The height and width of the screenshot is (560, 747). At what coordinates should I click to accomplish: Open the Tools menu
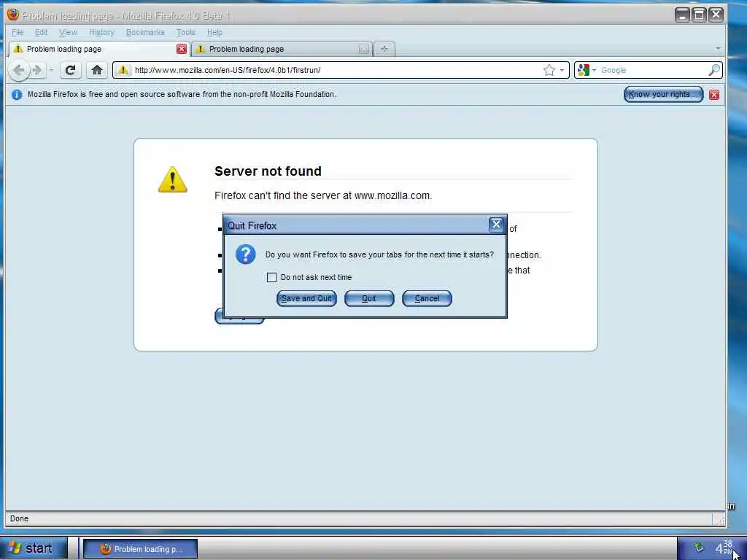[x=186, y=32]
